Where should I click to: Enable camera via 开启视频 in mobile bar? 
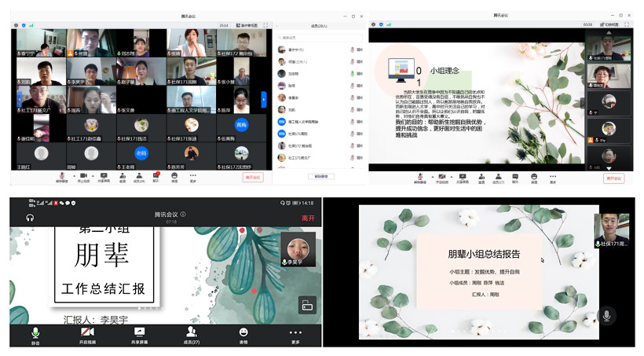86,335
